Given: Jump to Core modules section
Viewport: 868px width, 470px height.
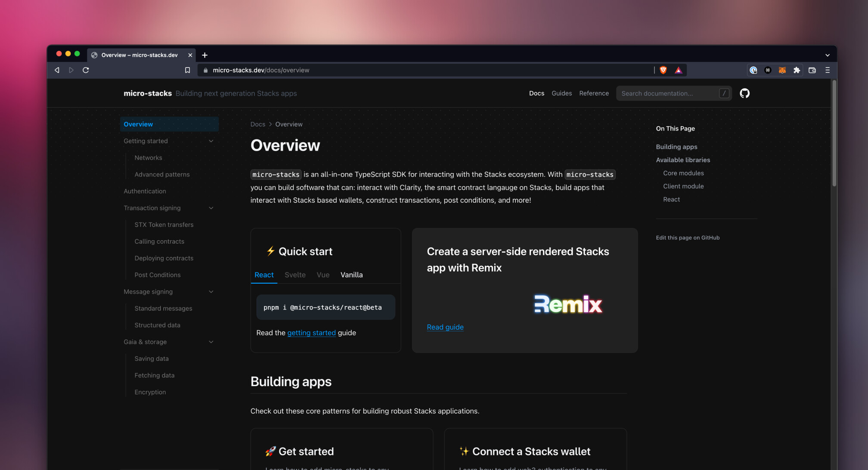Looking at the screenshot, I should 683,173.
